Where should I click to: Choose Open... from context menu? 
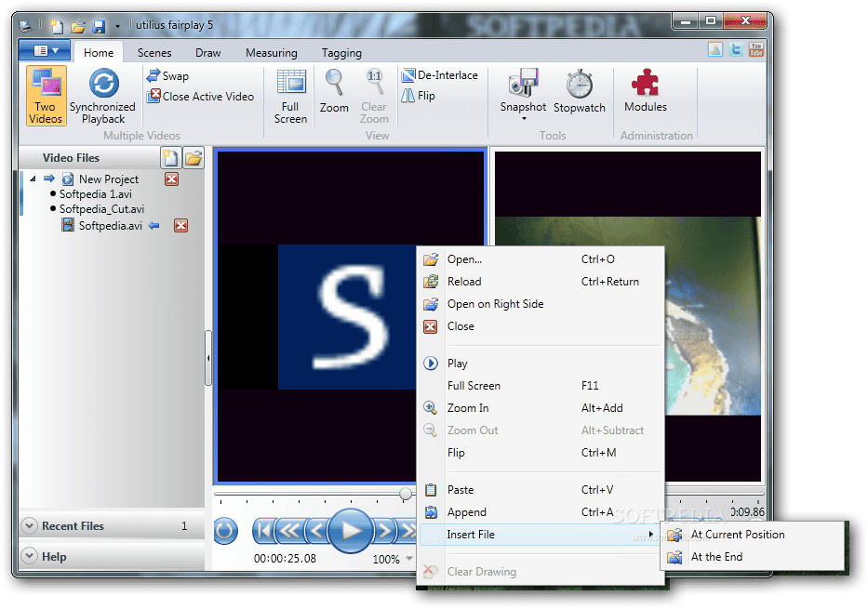click(541, 259)
